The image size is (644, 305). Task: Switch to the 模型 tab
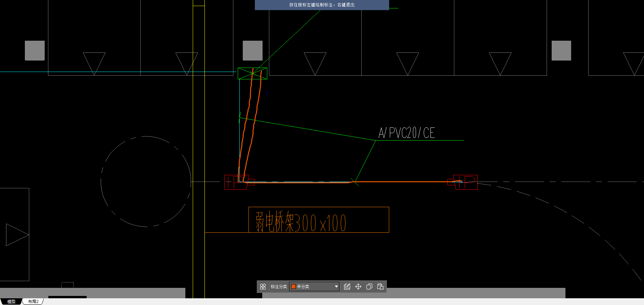pyautogui.click(x=11, y=302)
